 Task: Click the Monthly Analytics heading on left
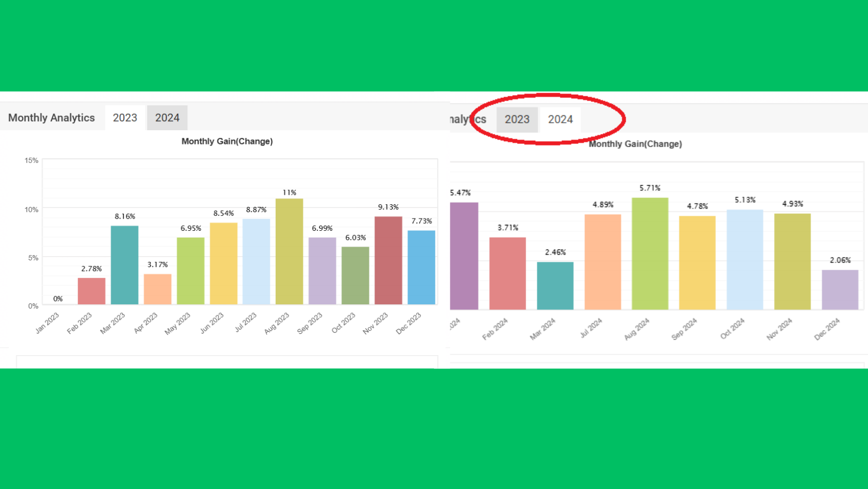tap(51, 117)
